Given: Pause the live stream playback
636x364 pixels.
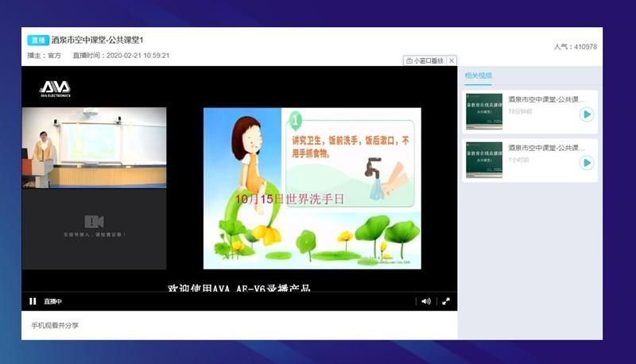Looking at the screenshot, I should pyautogui.click(x=33, y=301).
